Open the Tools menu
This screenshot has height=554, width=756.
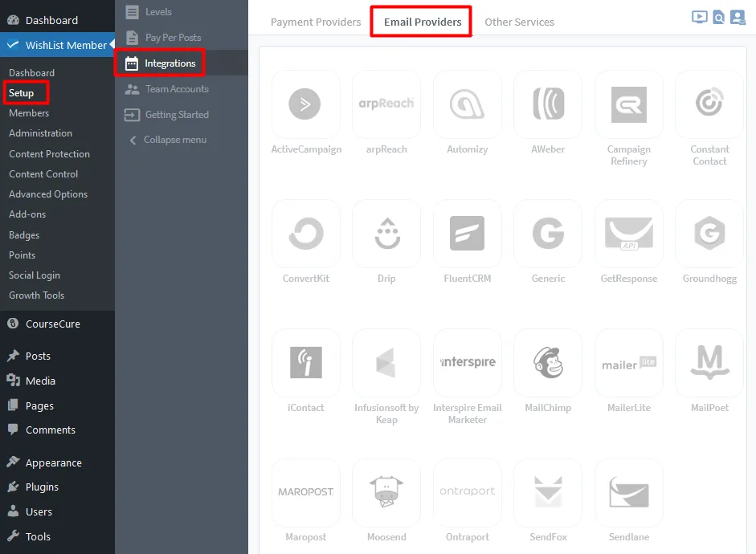[x=57, y=536]
